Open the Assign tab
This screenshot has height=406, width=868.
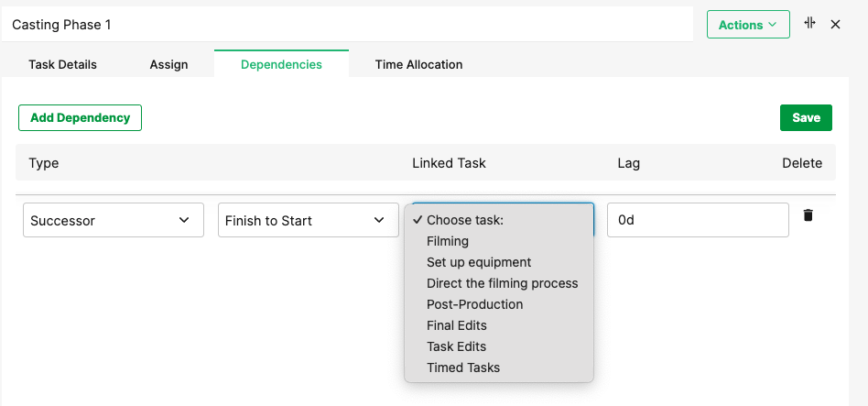[168, 64]
